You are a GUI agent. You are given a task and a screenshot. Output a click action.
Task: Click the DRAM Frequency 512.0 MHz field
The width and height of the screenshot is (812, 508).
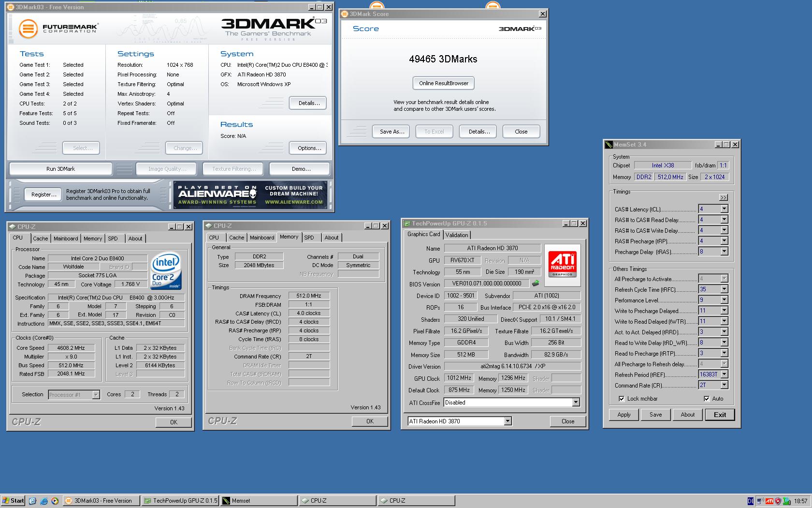click(309, 296)
